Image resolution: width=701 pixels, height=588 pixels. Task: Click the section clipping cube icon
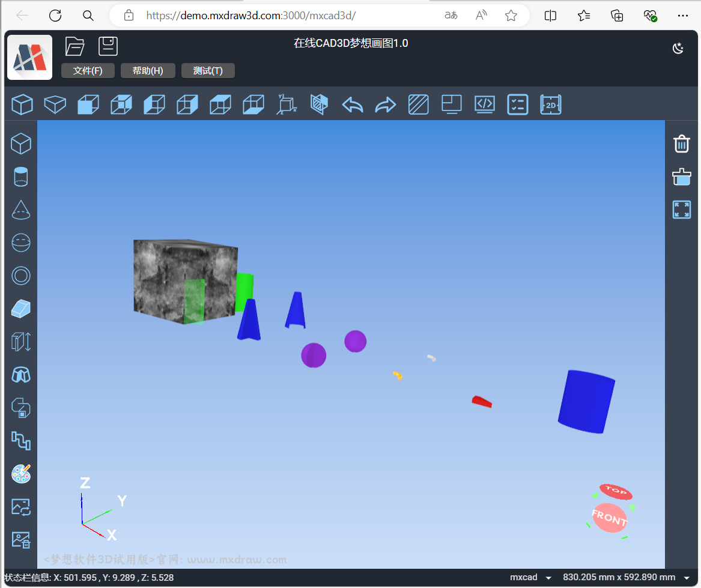click(x=319, y=105)
